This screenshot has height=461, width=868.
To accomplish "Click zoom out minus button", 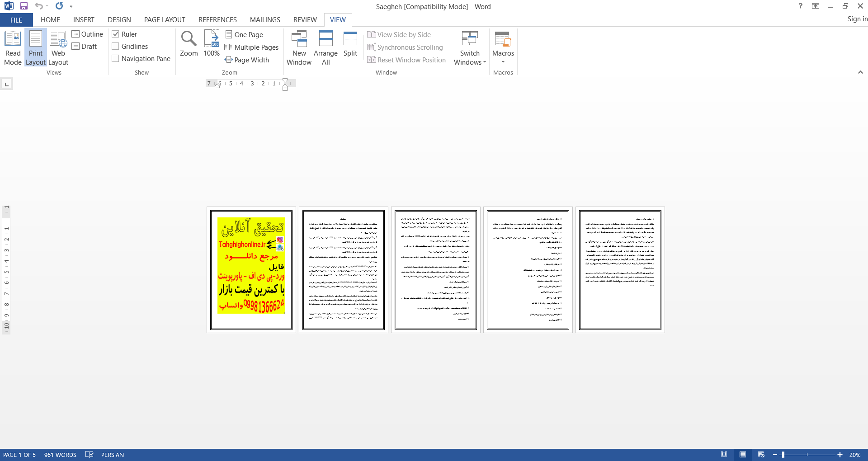I will tap(775, 455).
